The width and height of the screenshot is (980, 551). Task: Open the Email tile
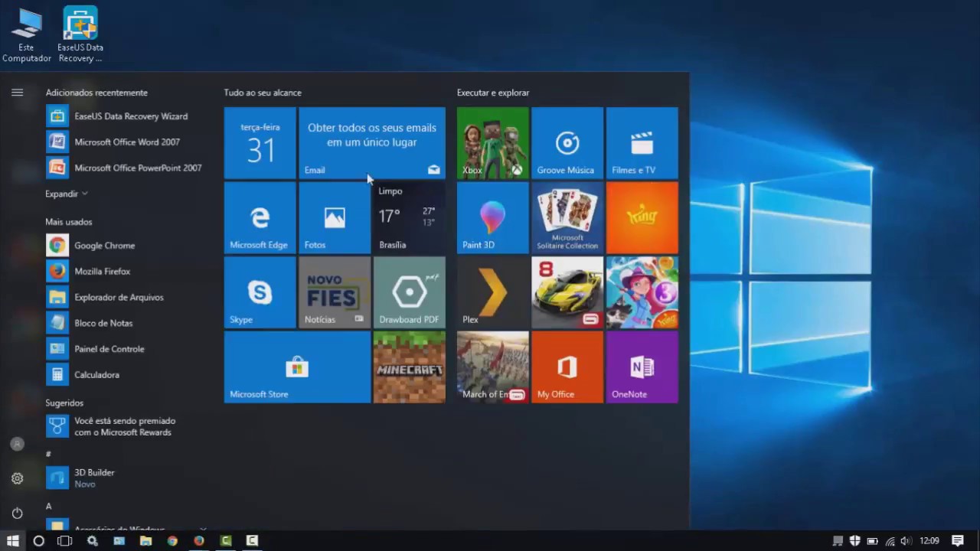372,143
